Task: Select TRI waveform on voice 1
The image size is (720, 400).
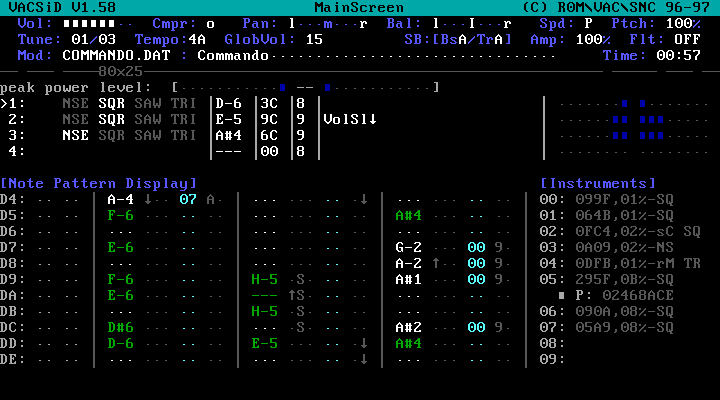Action: [x=184, y=103]
